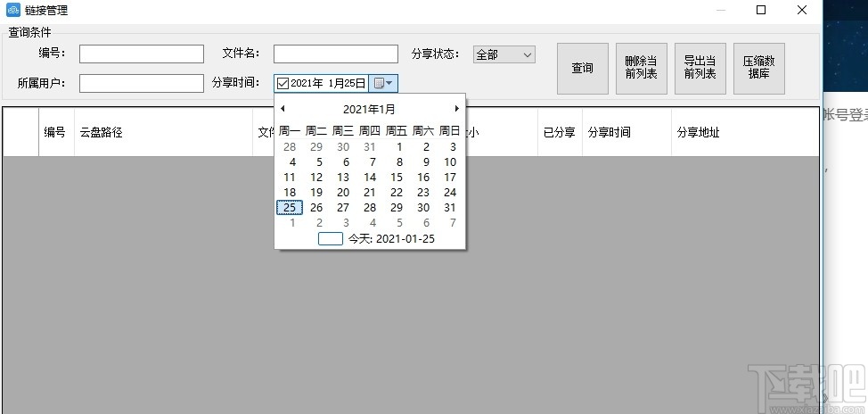
Task: Select January 25 in the calendar
Action: (290, 207)
